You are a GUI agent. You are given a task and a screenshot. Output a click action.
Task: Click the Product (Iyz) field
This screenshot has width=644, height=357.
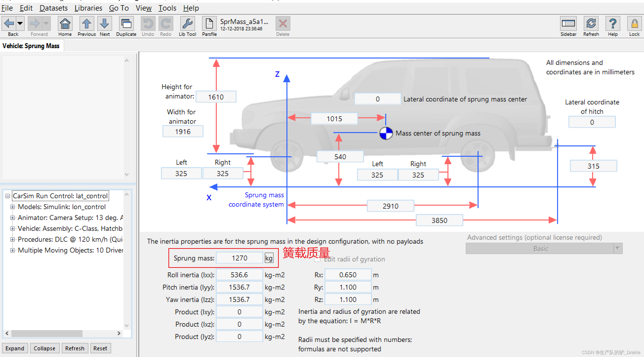point(240,337)
